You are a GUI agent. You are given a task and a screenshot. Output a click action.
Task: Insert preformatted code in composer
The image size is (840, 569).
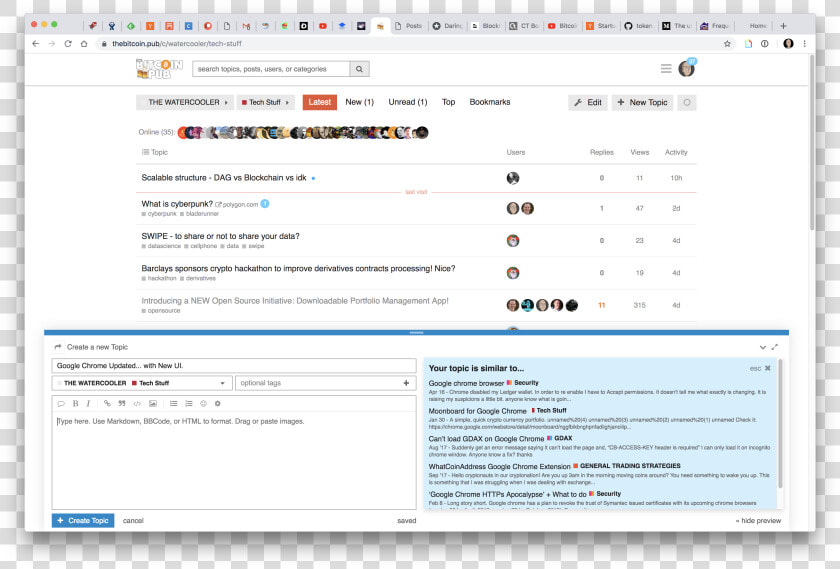[x=137, y=403]
